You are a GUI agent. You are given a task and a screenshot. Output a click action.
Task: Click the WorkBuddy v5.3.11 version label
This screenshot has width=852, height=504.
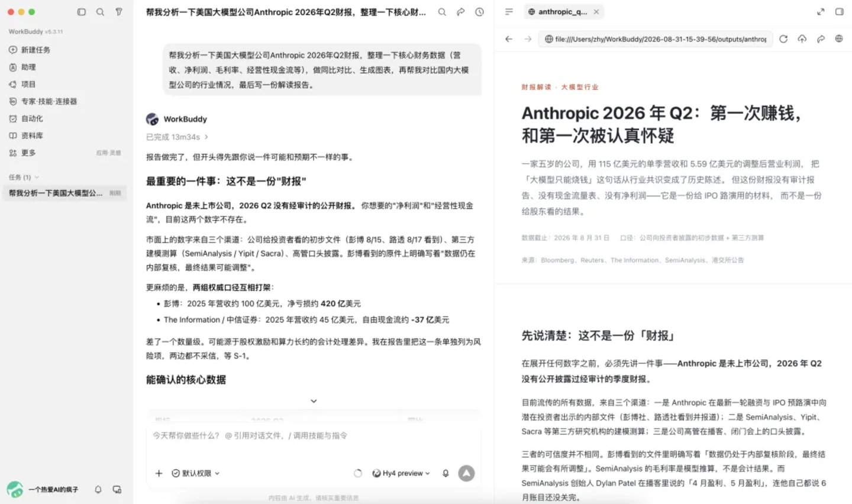click(35, 31)
